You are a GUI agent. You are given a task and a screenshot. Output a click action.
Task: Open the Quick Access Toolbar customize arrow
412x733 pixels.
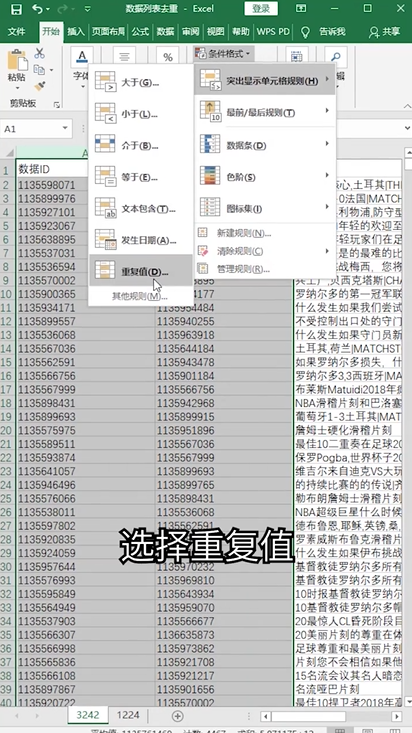[87, 9]
